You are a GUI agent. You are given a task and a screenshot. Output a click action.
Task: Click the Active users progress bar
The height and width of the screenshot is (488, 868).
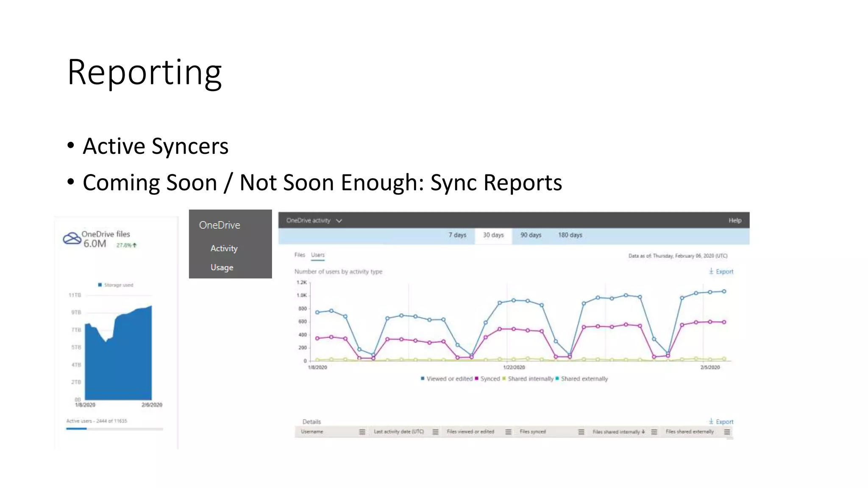[x=114, y=429]
